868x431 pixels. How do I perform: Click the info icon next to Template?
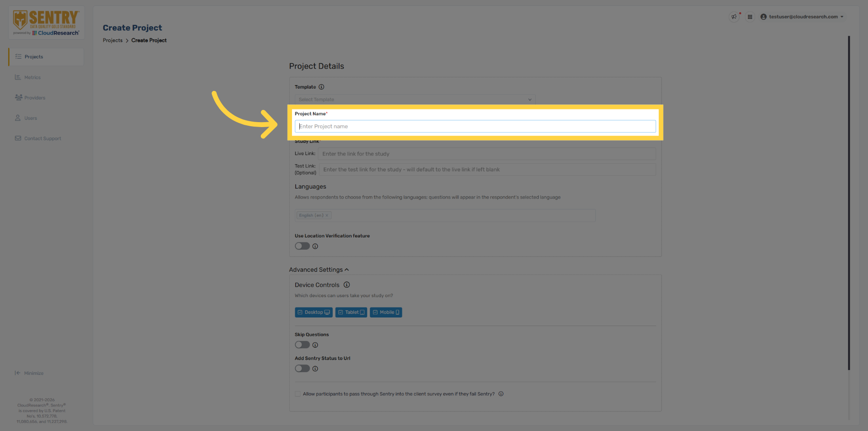pos(321,87)
